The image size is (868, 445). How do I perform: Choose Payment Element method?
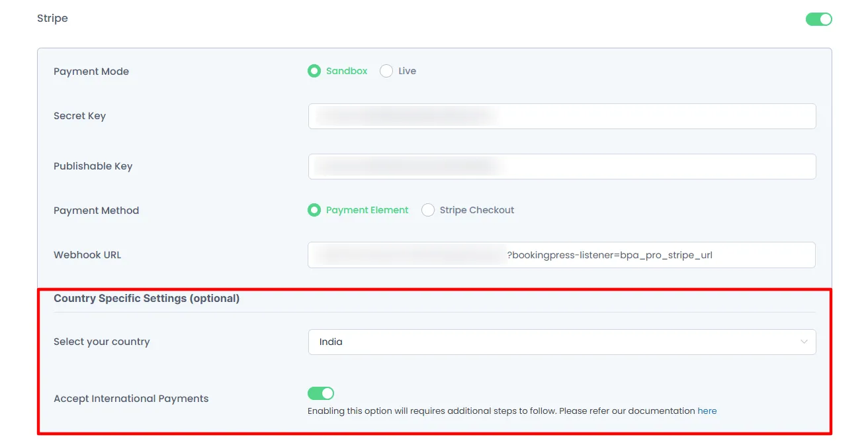click(358, 210)
